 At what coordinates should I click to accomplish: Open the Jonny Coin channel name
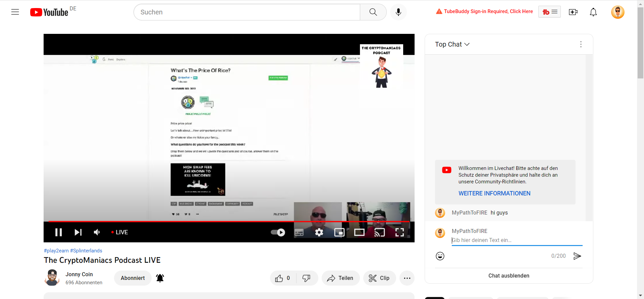click(79, 274)
